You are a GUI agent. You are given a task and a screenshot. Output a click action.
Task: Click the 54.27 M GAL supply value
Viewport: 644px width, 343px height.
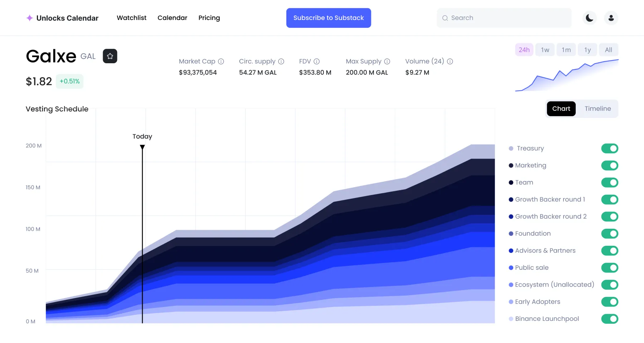pos(258,73)
